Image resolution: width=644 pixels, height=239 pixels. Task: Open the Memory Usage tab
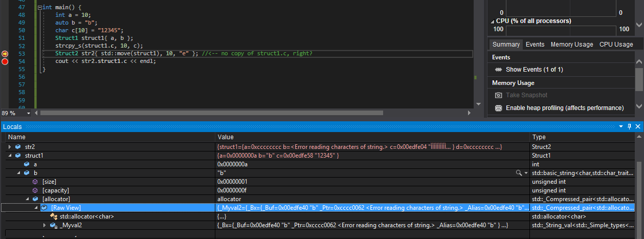click(x=572, y=45)
